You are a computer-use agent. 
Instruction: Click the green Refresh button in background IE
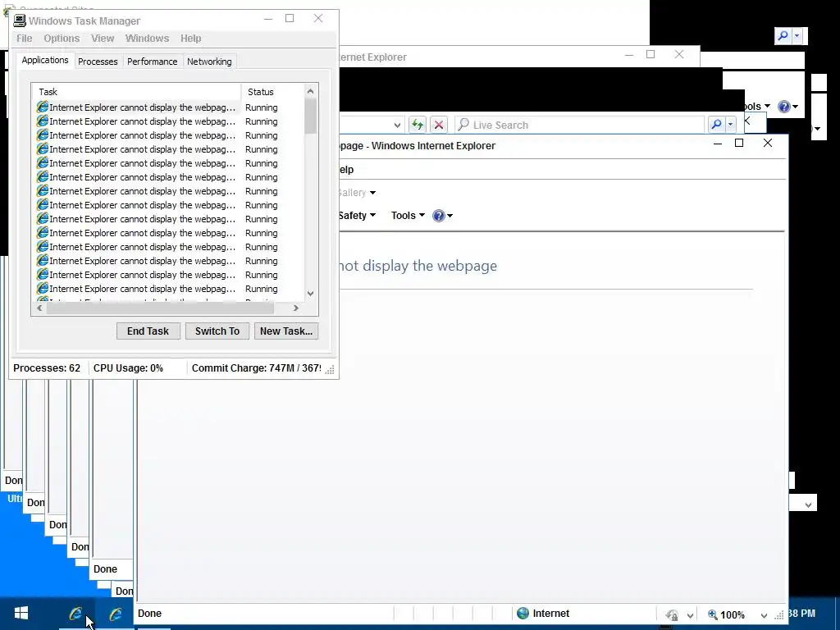[417, 125]
